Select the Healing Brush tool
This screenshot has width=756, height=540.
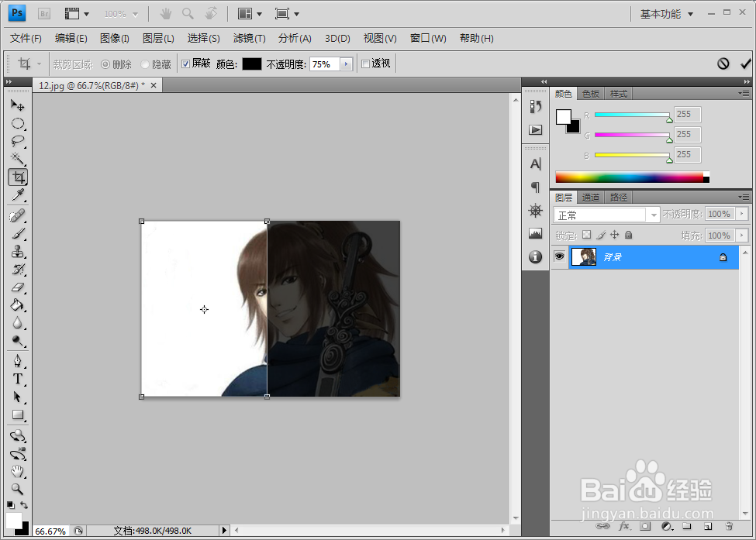pos(18,215)
